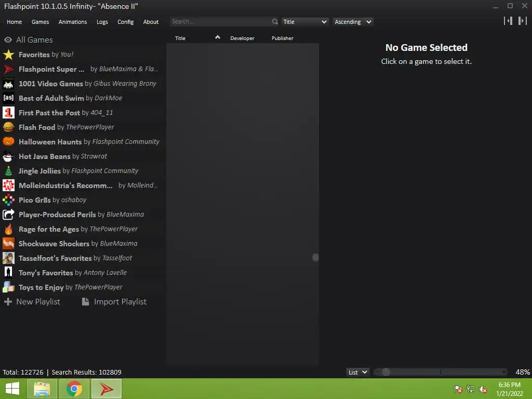532x399 pixels.
Task: Click the search magnifier icon
Action: pos(275,22)
